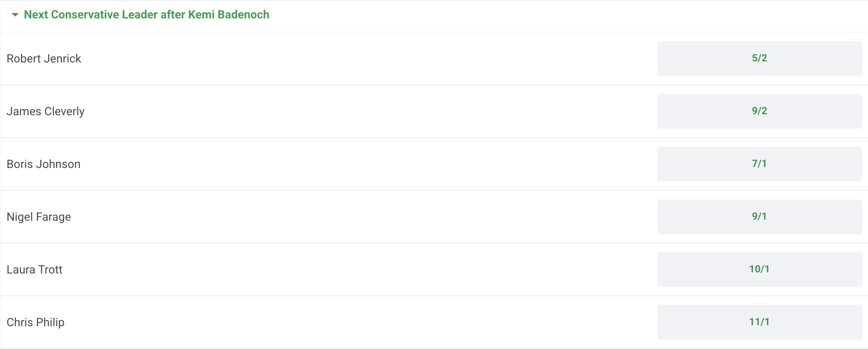Click the James Cleverly candidate name
Screen dimensions: 868x349
tap(46, 111)
